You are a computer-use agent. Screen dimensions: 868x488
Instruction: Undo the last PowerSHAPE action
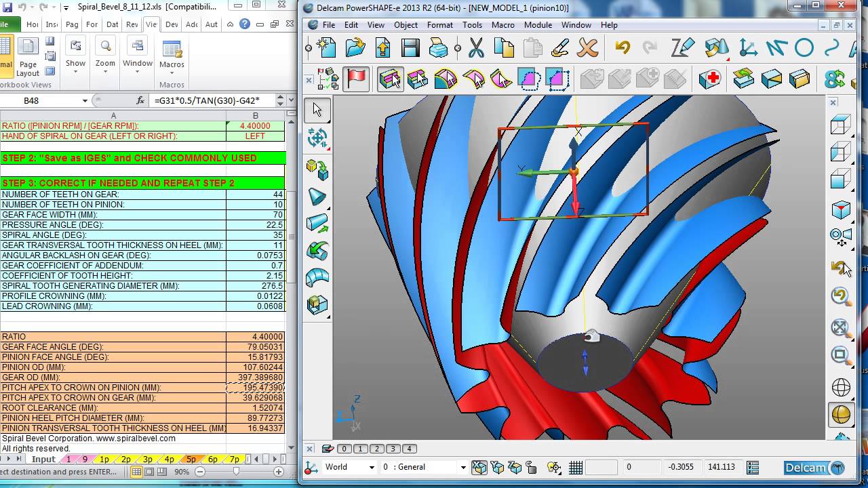coord(623,48)
